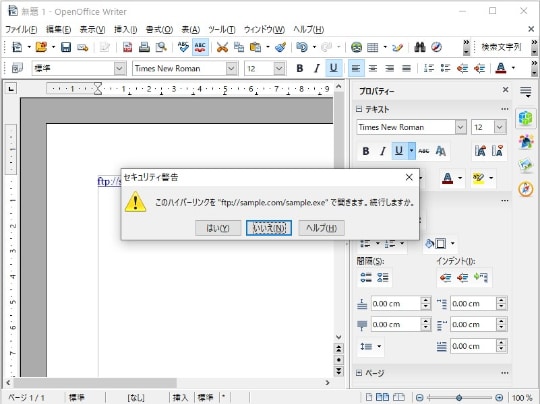The image size is (540, 404).
Task: Center text in toolbar
Action: point(373,69)
